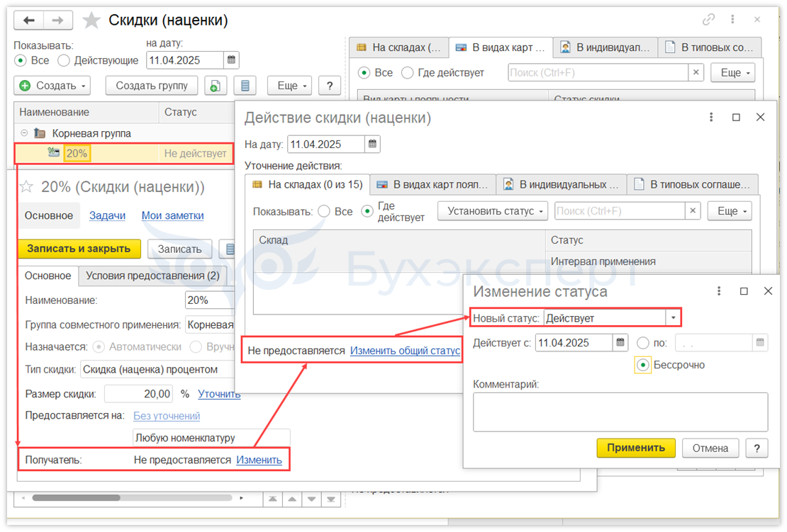Open three-dot menu in Изменение статуса dialog
787x532 pixels.
pyautogui.click(x=719, y=291)
